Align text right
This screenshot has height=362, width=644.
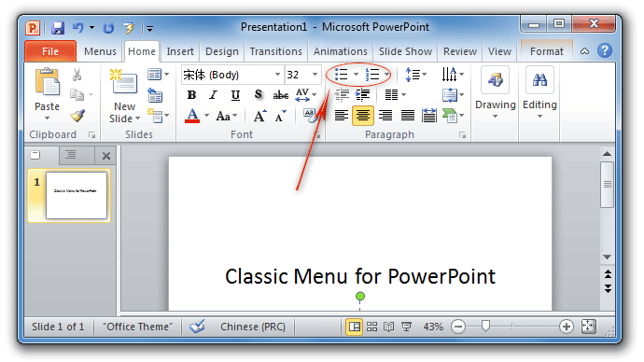(x=385, y=116)
